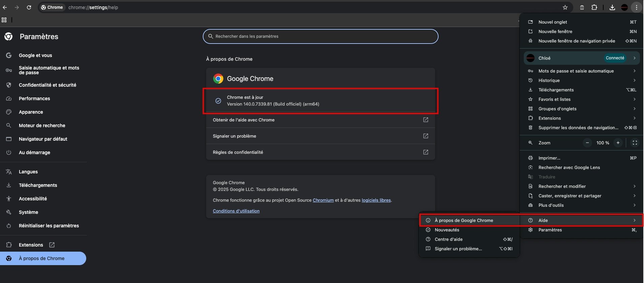Click the gauge icon beside Performances
644x283 pixels.
[9, 98]
